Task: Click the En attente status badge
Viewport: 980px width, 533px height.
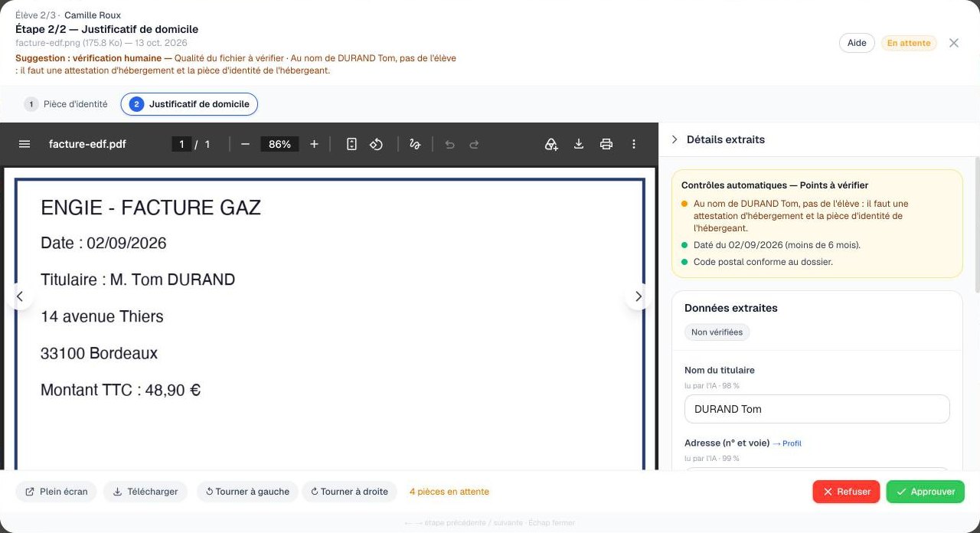Action: [909, 43]
